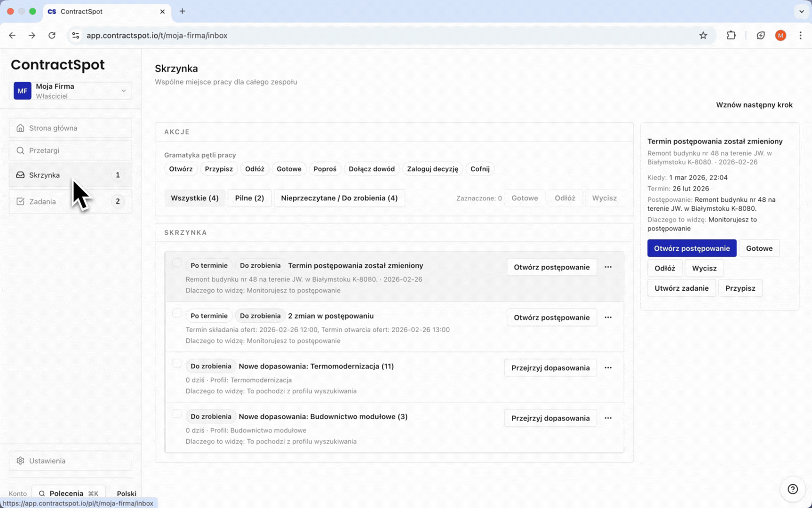Click the Ustawienia gear icon
812x508 pixels.
[x=20, y=461]
